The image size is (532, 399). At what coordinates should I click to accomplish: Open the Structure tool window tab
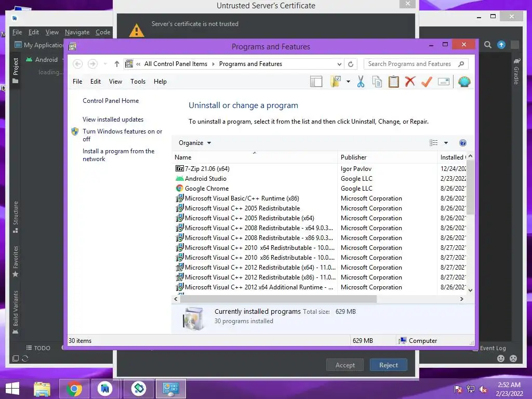[15, 217]
